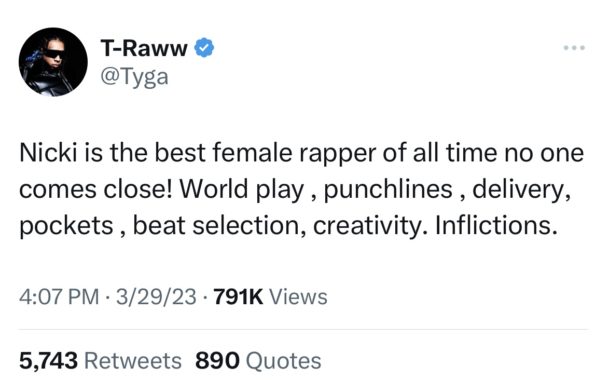
Task: Open the Retweets list label
Action: (133, 360)
